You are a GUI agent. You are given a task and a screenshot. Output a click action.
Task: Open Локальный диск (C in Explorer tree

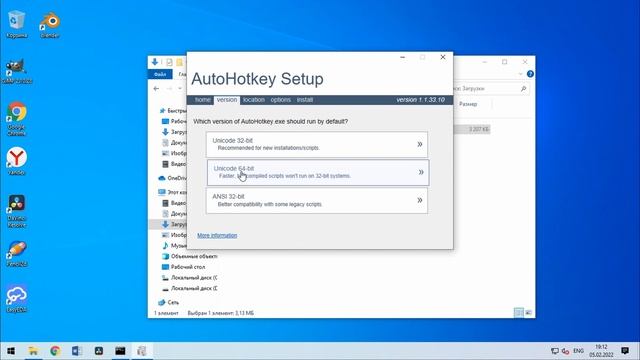pyautogui.click(x=189, y=278)
